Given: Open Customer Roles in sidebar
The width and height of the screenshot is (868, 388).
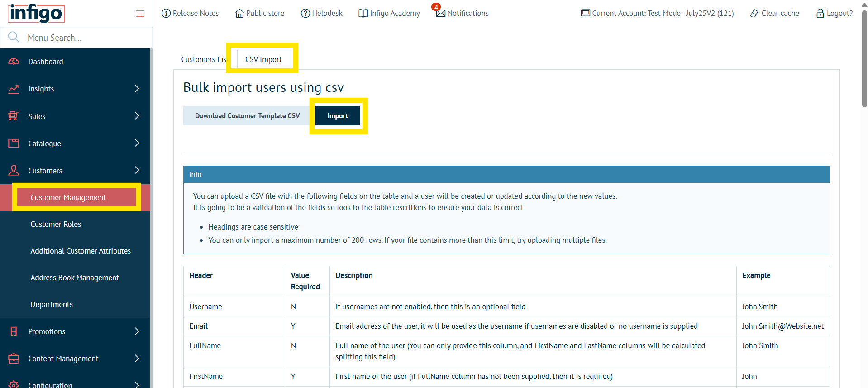Looking at the screenshot, I should pos(75,224).
